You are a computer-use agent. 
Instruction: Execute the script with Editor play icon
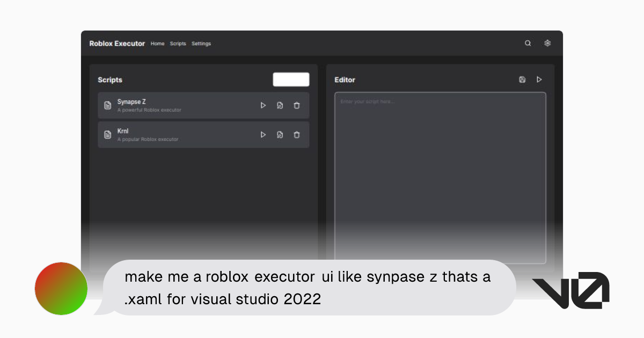pyautogui.click(x=539, y=79)
